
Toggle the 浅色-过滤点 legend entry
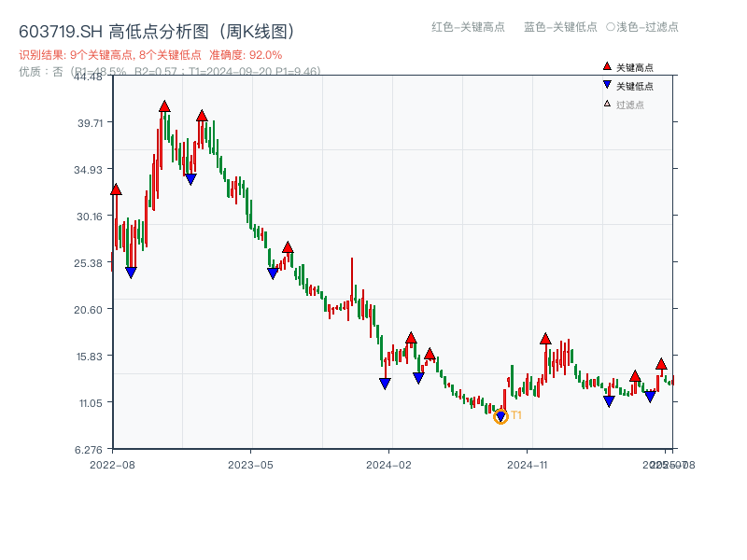coord(644,28)
